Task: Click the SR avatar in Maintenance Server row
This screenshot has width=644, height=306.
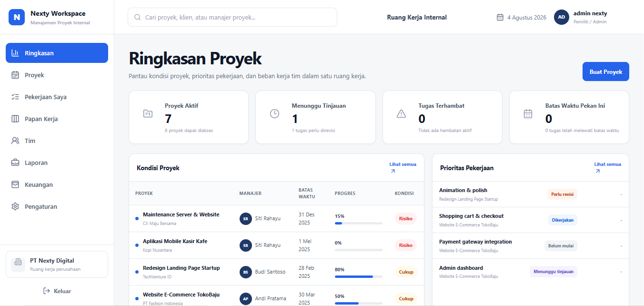Action: (x=246, y=219)
